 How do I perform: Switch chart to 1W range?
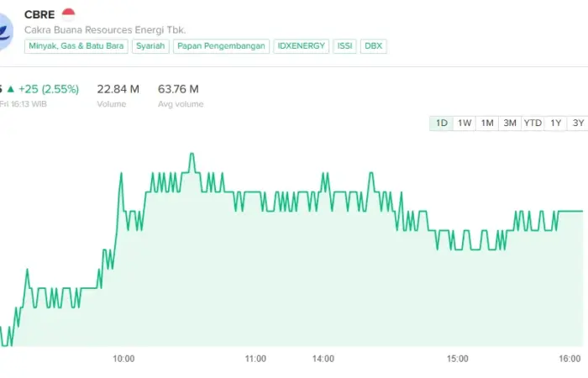(x=465, y=123)
